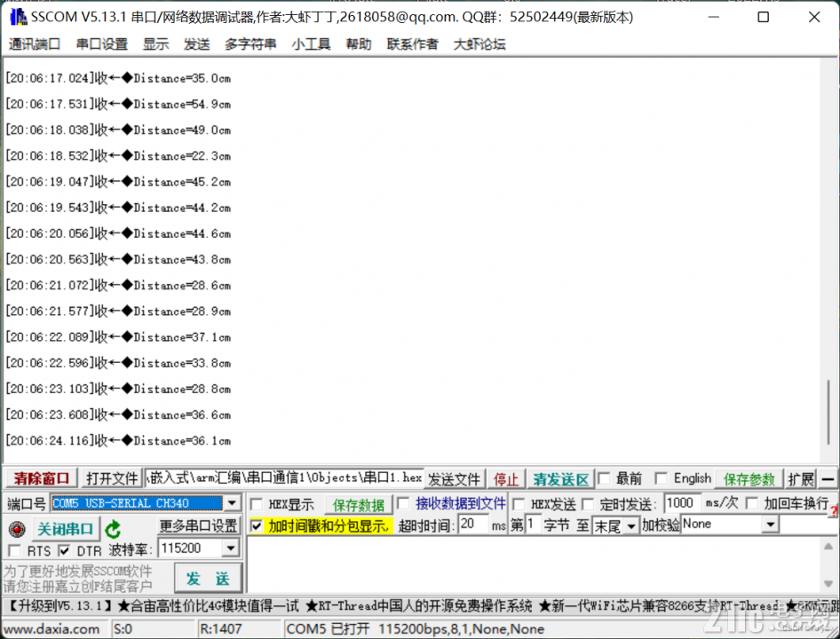This screenshot has height=639, width=840.
Task: Click the 停止 button
Action: [x=506, y=479]
